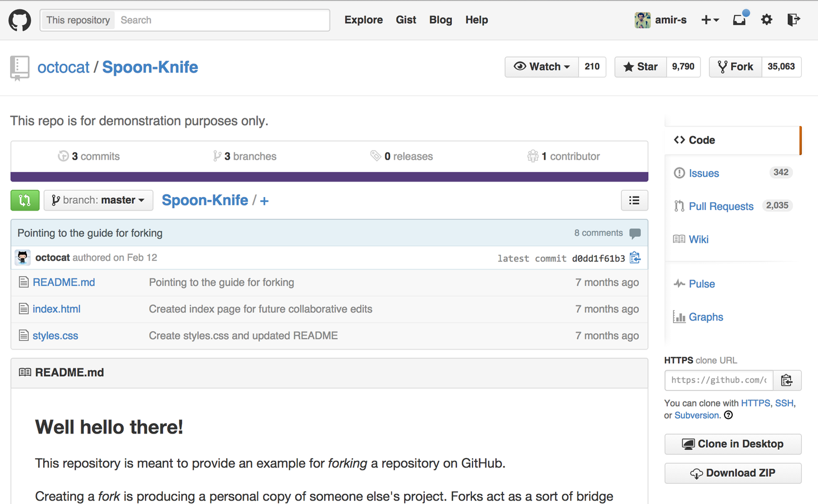Open the octocat owner link

(x=63, y=67)
